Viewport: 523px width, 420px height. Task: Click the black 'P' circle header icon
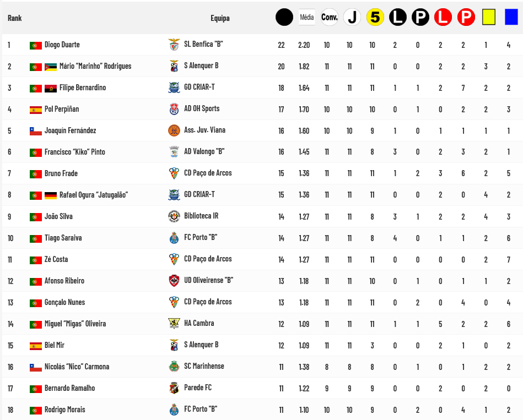[420, 18]
